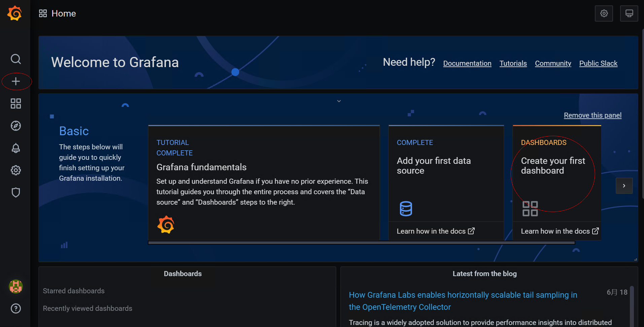Screen dimensions: 644x327
Task: Expand the panel header chevron dropdown
Action: 339,101
